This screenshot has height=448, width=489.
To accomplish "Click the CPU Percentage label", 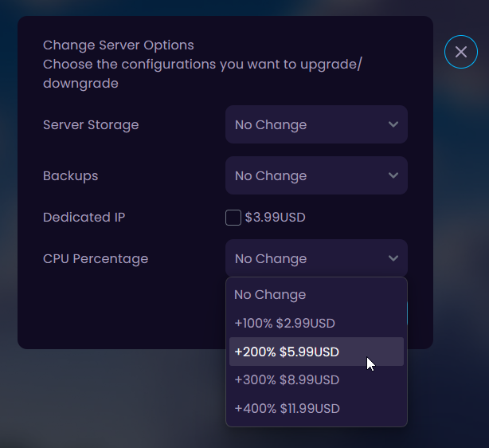I will click(x=96, y=259).
